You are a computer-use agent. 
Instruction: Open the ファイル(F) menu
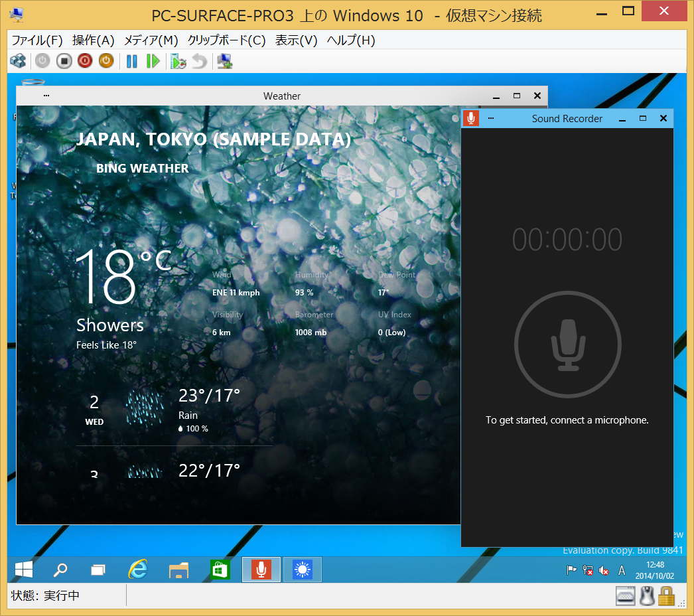click(x=37, y=40)
